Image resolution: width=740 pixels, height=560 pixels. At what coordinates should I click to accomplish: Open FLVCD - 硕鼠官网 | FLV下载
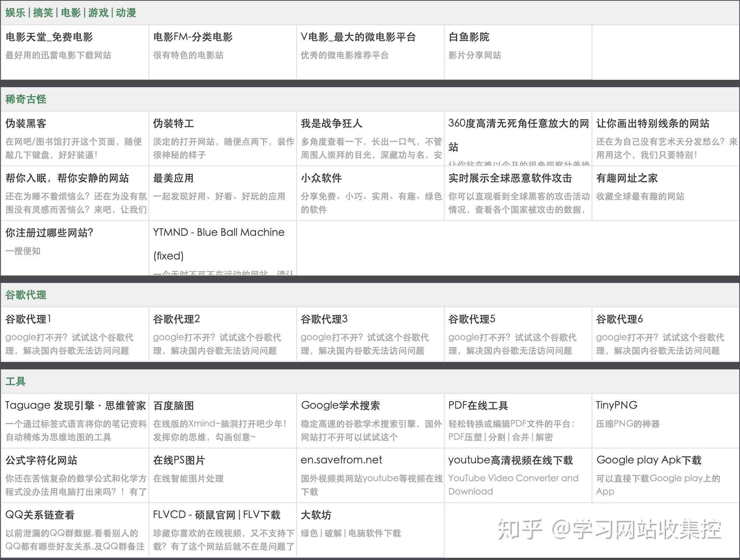217,515
